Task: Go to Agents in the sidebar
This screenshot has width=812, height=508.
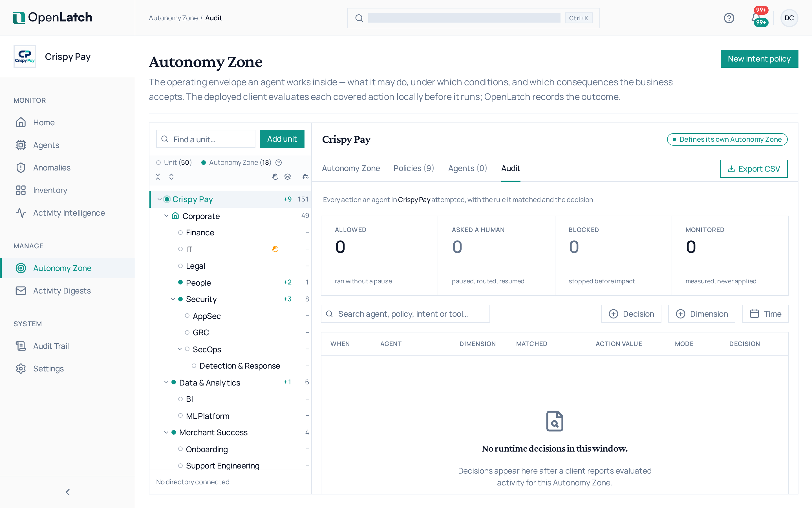Action: click(x=67, y=145)
